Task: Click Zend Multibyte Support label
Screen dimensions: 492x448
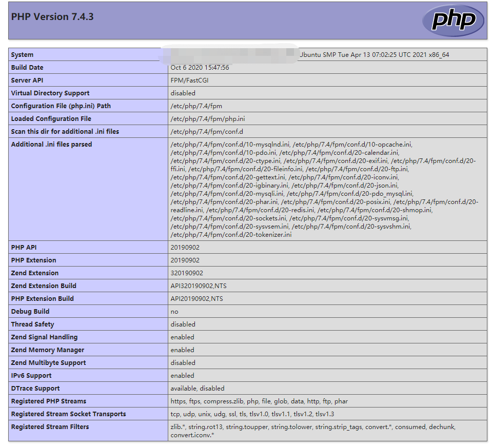Action: click(x=48, y=363)
